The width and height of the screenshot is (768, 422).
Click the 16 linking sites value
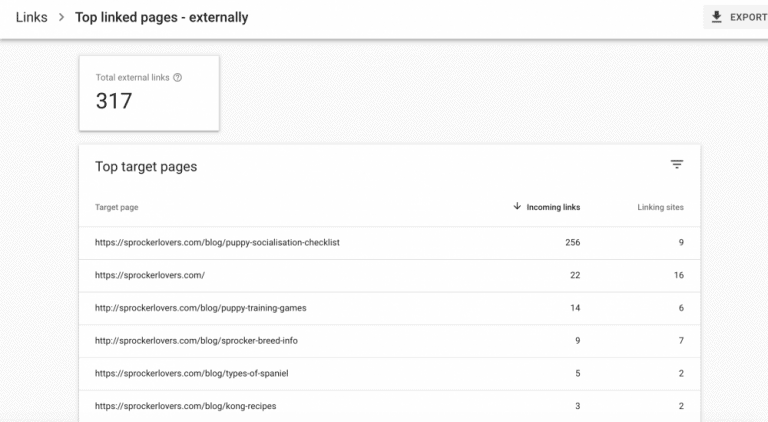pyautogui.click(x=678, y=275)
